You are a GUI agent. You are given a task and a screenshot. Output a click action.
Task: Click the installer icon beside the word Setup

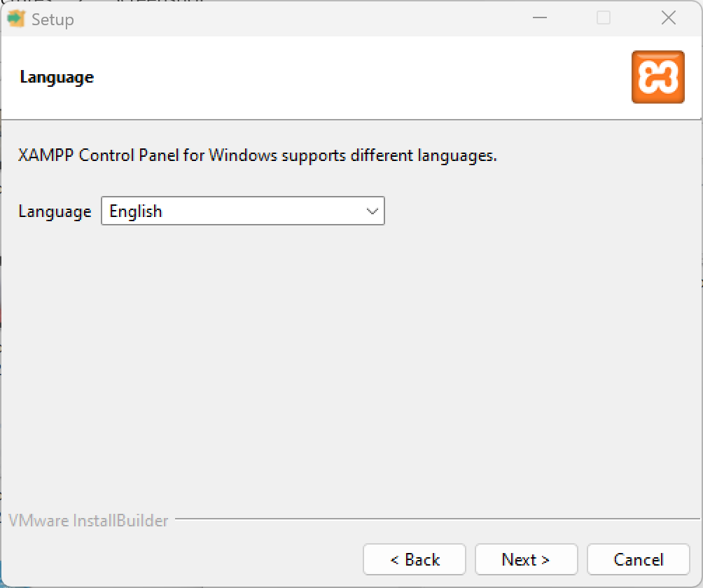(x=15, y=19)
